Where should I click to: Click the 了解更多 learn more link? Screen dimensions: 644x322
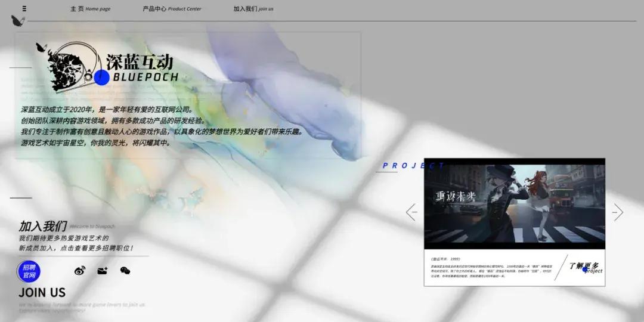584,267
